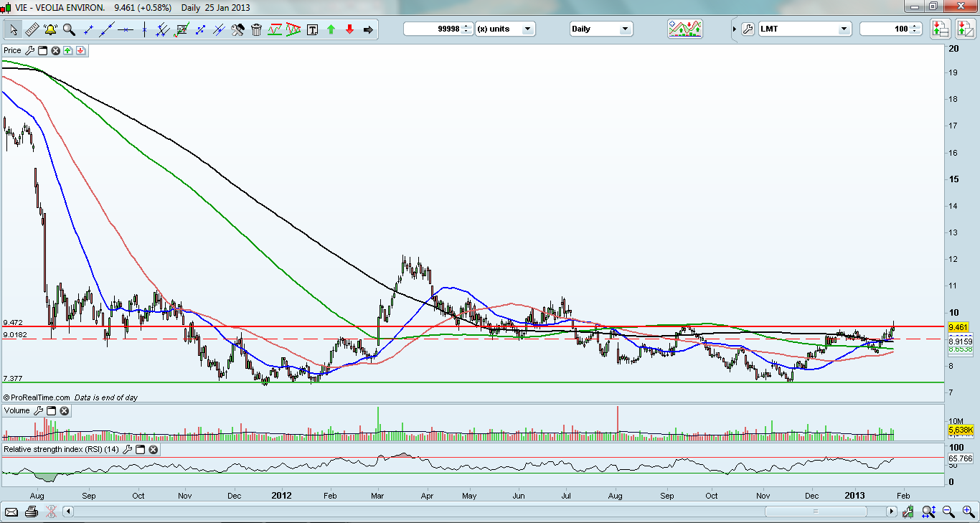Click the 65.766 RSI value label

(x=960, y=458)
